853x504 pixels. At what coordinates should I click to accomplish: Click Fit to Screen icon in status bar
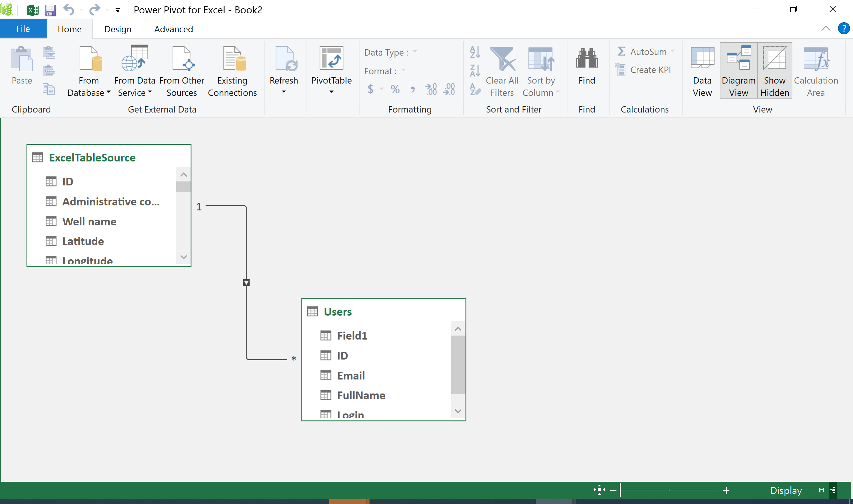click(599, 490)
